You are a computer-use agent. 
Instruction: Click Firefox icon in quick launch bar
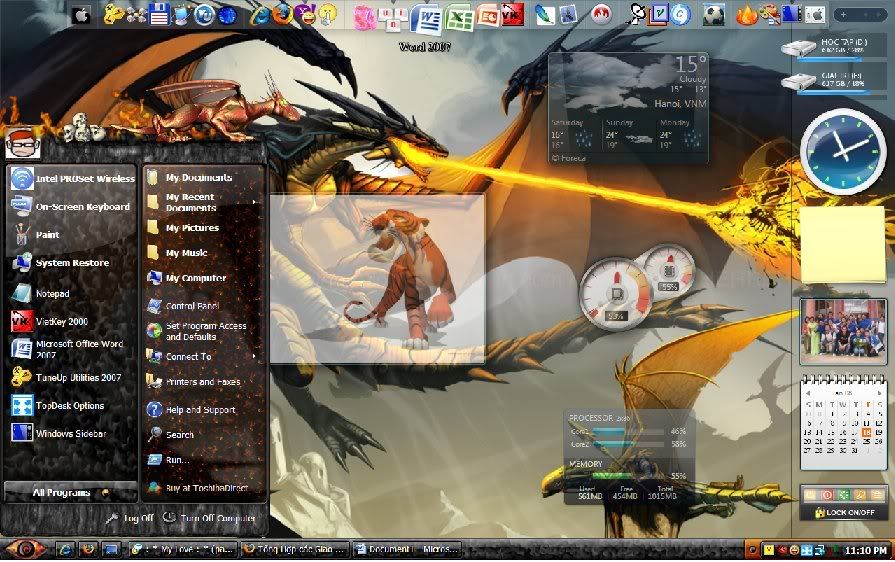[87, 549]
